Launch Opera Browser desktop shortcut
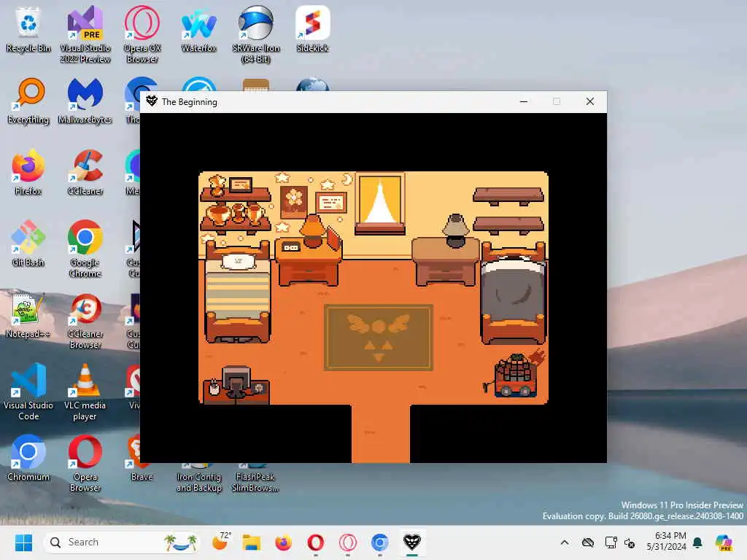 coord(85,463)
